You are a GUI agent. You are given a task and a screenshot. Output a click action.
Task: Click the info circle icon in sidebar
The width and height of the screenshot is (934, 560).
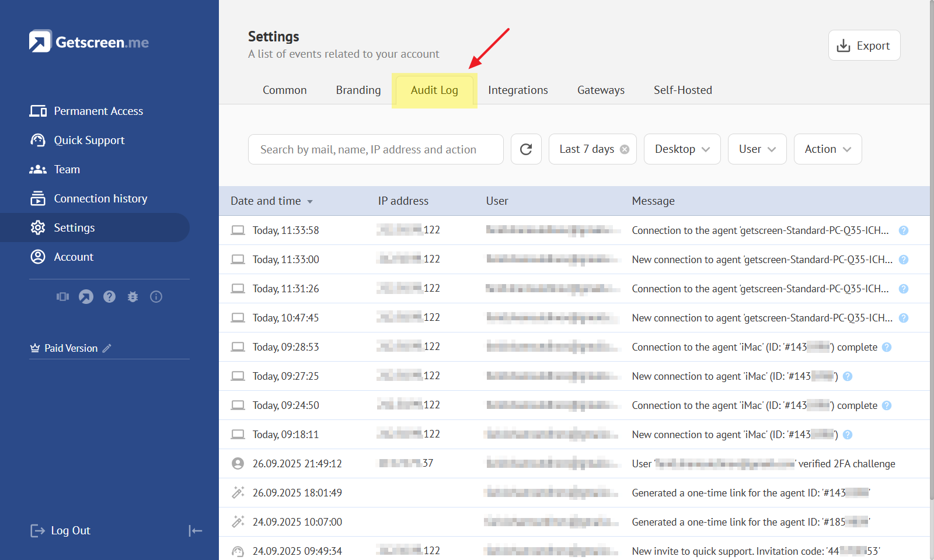(x=156, y=297)
